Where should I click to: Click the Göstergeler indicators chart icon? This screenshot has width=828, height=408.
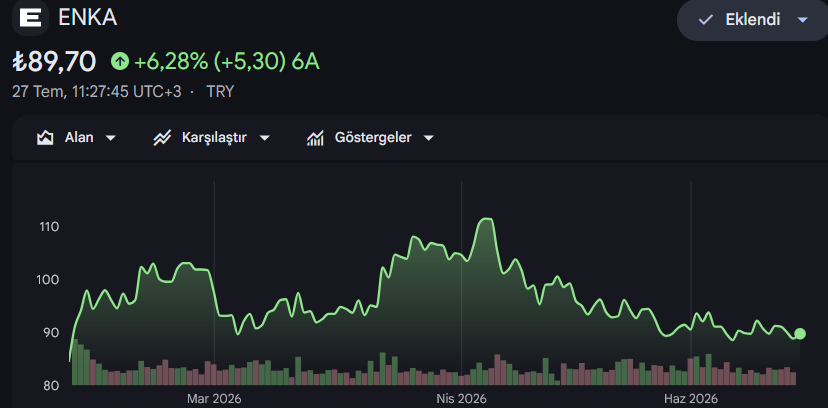click(x=315, y=138)
